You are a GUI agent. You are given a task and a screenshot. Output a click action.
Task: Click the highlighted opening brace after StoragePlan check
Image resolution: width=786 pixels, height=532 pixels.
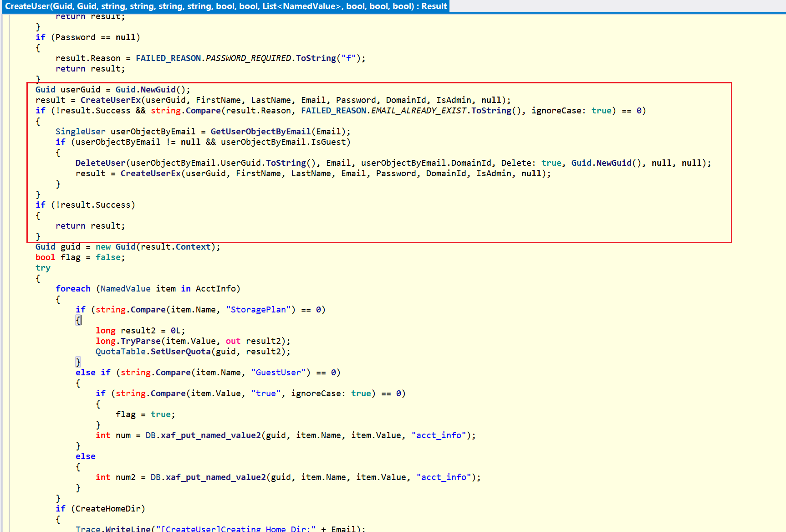[78, 320]
